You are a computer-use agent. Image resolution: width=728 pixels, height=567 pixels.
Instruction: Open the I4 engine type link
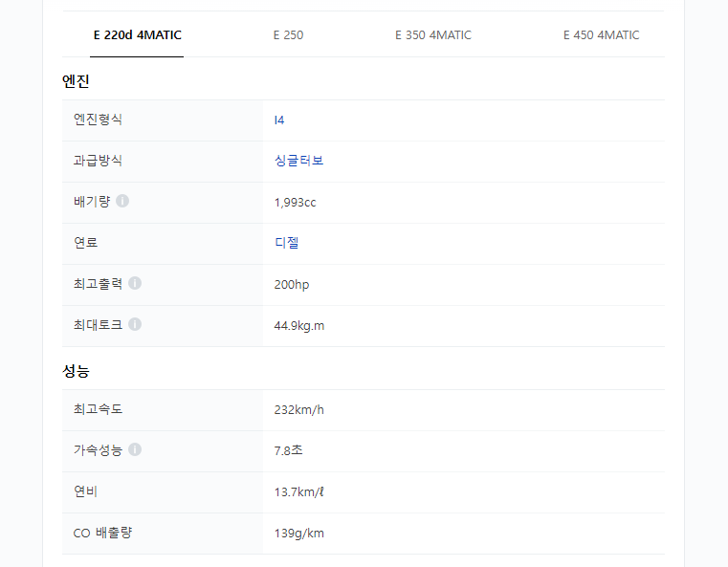pos(279,120)
